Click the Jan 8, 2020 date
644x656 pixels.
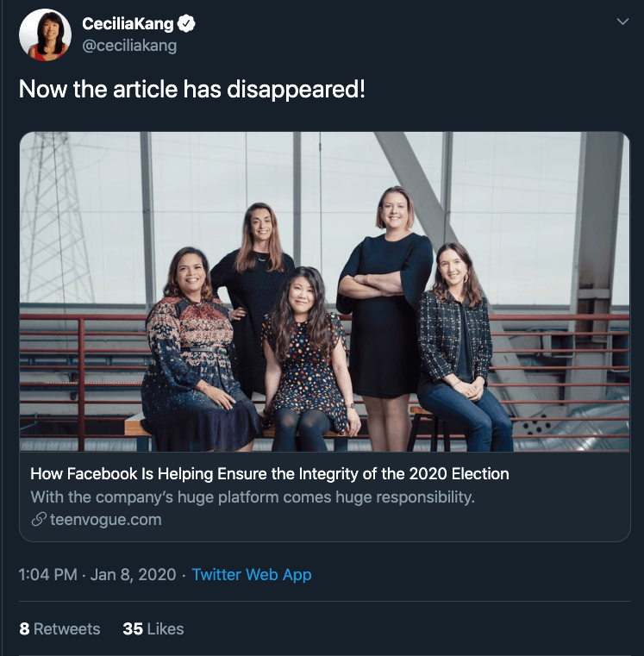134,575
